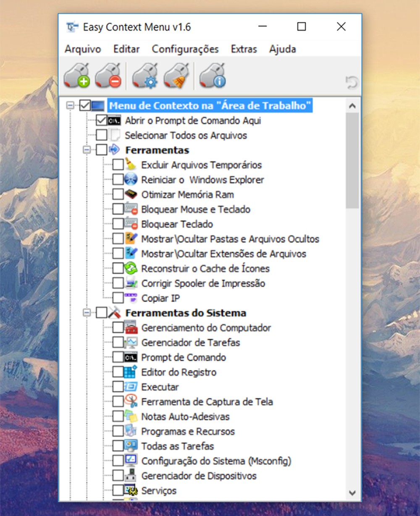This screenshot has height=516, width=420.
Task: Click the refresh arrow icon on the toolbar
Action: point(352,82)
